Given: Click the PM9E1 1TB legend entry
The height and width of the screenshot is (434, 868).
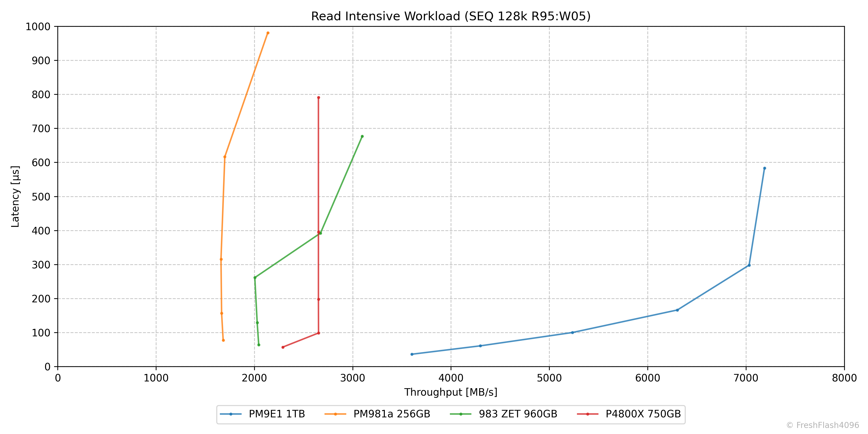Looking at the screenshot, I should tap(277, 414).
